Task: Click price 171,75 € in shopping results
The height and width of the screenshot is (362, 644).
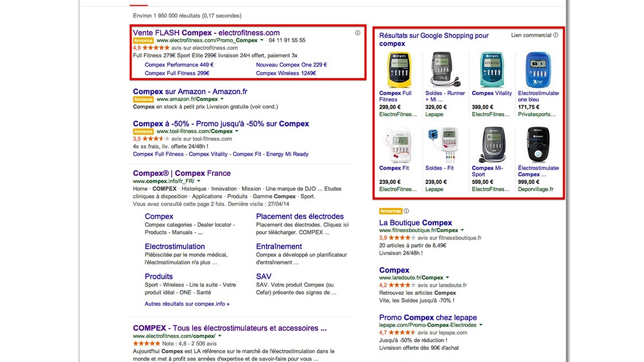Action: pos(529,107)
